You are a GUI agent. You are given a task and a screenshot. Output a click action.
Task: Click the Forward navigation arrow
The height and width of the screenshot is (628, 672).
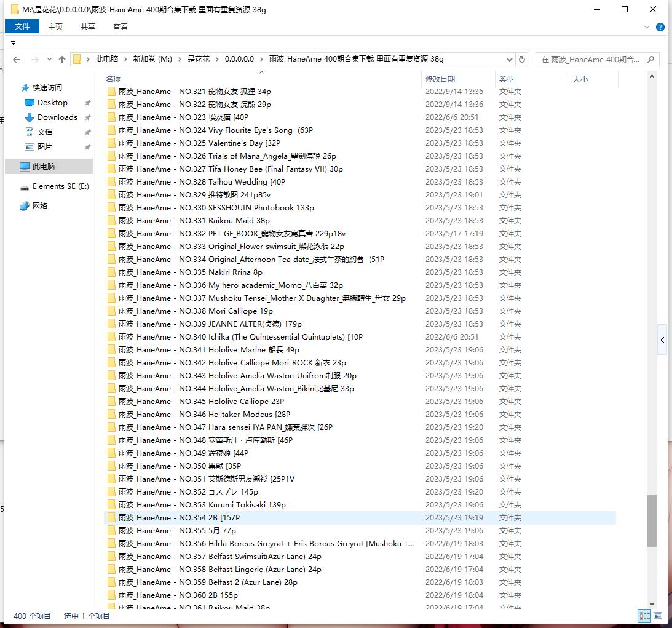click(x=34, y=60)
